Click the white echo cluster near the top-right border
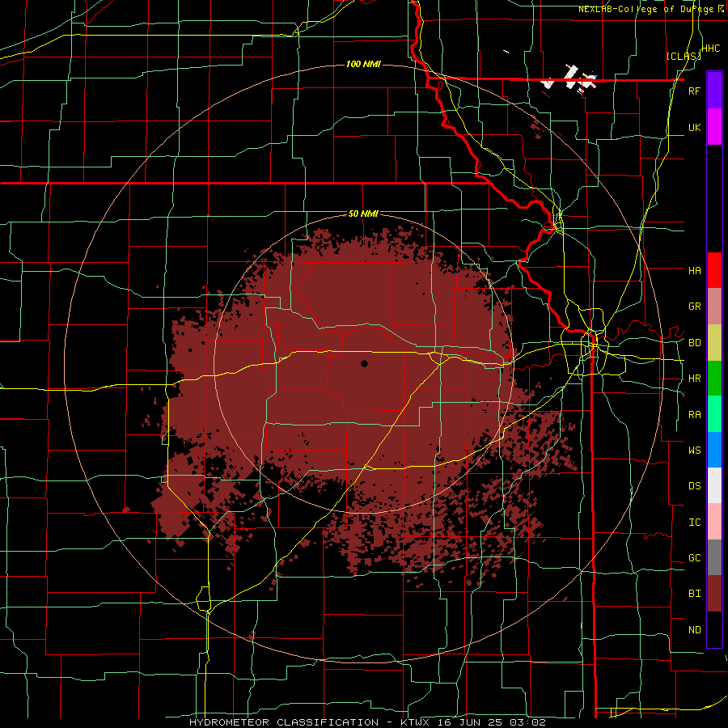 pyautogui.click(x=569, y=79)
